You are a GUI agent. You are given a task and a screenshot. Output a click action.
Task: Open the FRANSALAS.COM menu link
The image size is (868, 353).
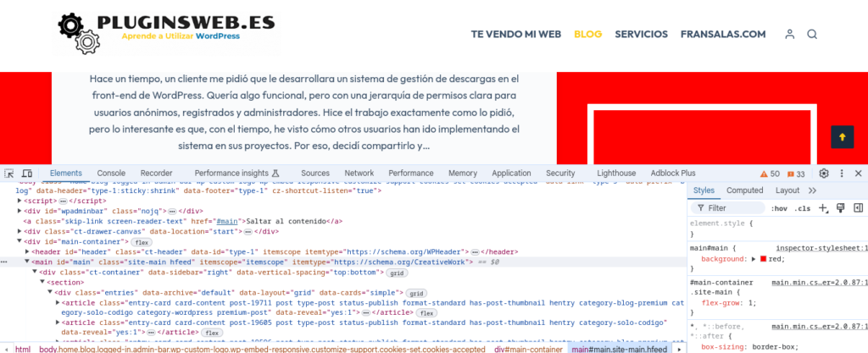pyautogui.click(x=723, y=34)
